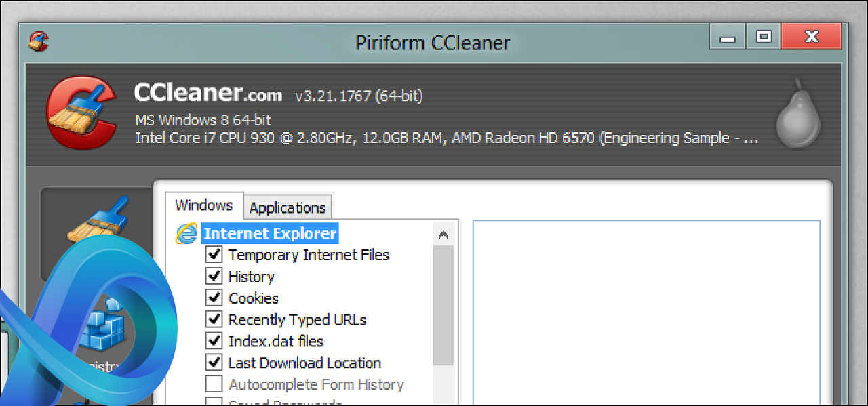Switch to the Applications tab
The width and height of the screenshot is (868, 406).
pos(288,207)
